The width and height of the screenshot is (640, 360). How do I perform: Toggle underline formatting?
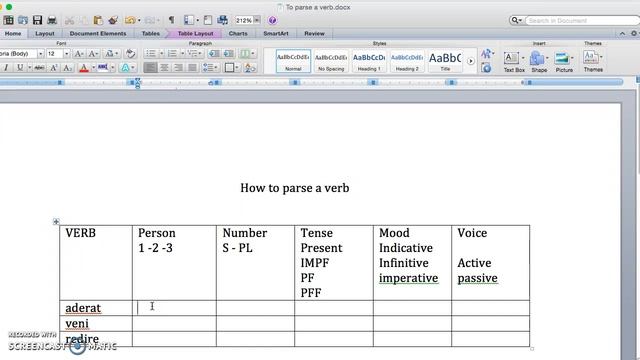point(20,67)
